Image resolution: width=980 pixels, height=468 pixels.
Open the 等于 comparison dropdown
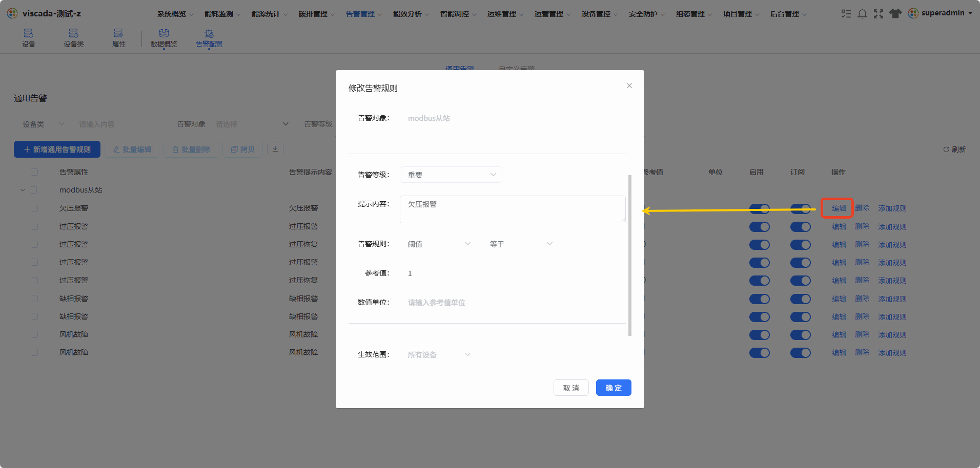coord(520,244)
